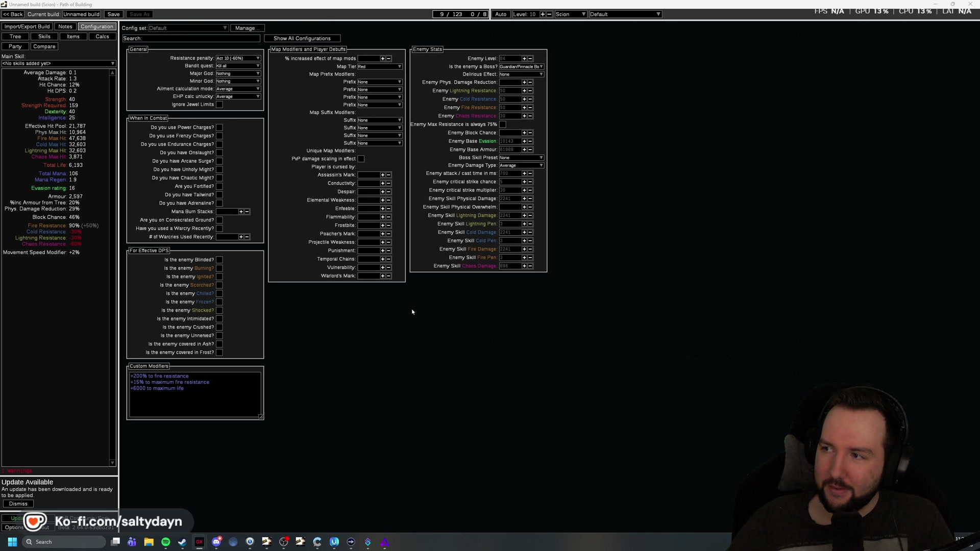Focus the configuration Search field
The height and width of the screenshot is (551, 980).
pyautogui.click(x=191, y=38)
